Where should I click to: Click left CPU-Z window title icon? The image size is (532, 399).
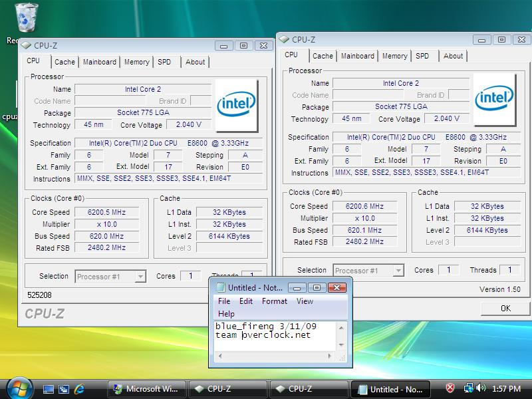[26, 45]
